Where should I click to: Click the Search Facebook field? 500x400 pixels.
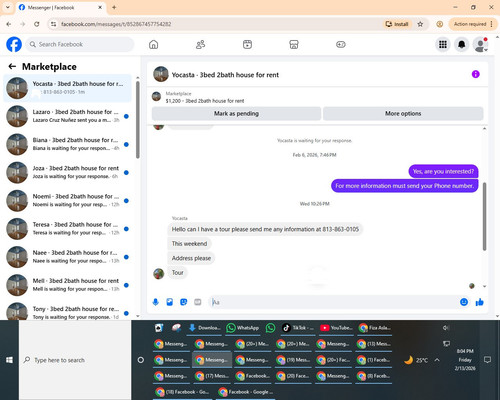tap(80, 44)
